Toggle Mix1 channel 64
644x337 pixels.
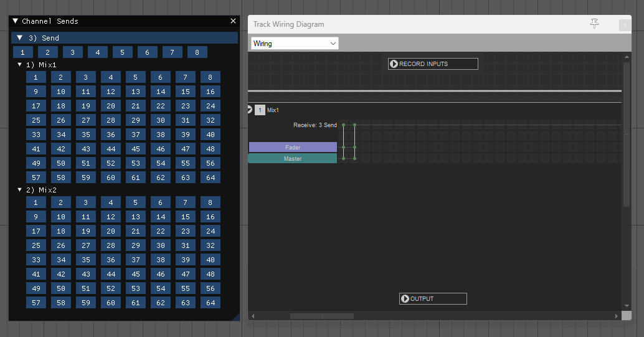point(211,178)
